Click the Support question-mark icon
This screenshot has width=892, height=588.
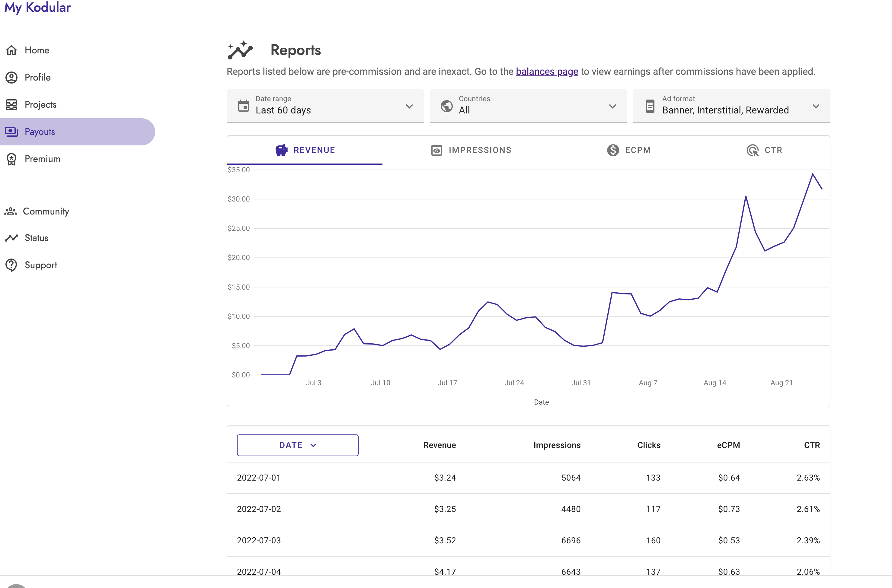[x=12, y=265]
